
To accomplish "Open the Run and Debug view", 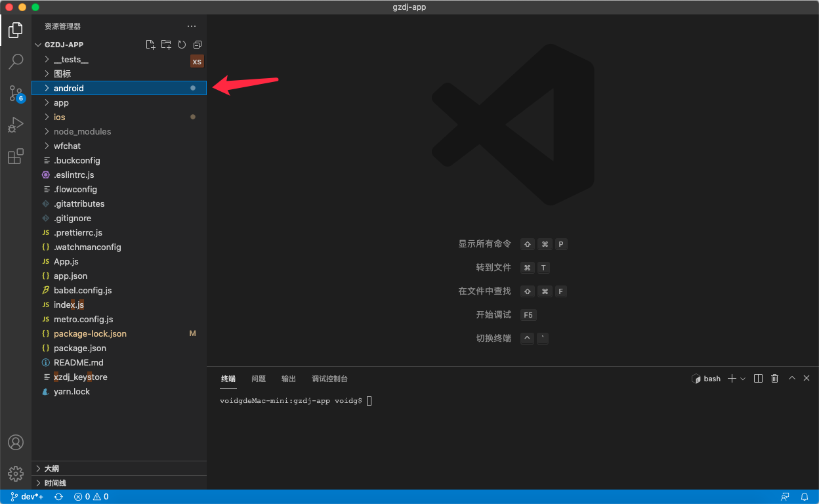I will pos(16,125).
